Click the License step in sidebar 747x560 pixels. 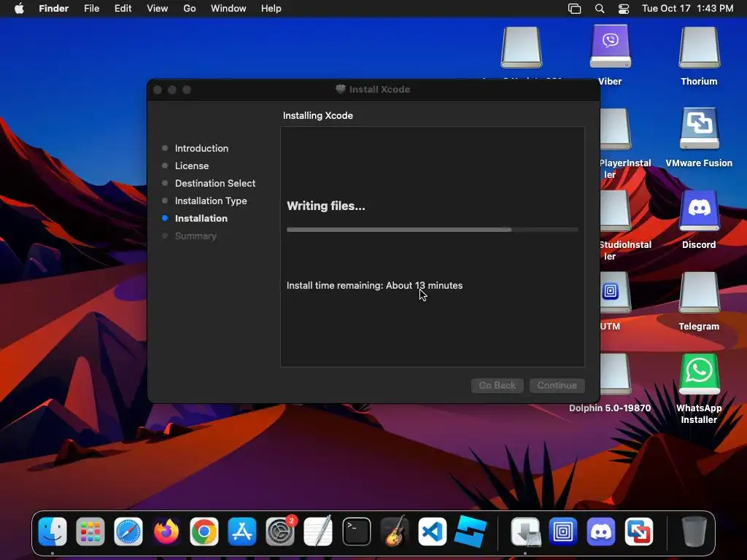pos(192,166)
